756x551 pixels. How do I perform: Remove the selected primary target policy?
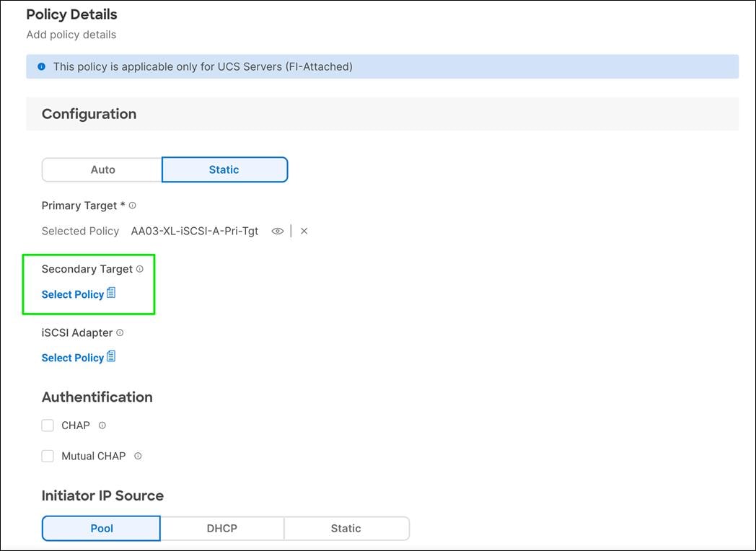304,231
